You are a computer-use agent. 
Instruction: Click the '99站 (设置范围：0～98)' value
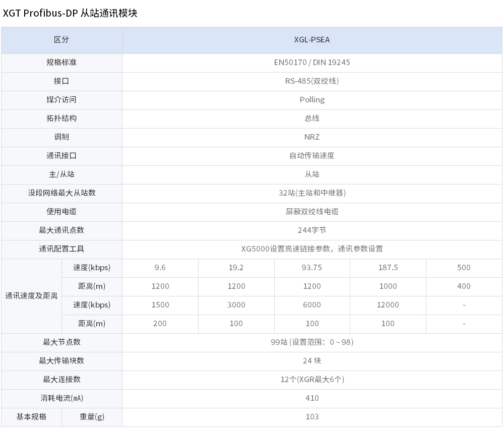pos(312,342)
